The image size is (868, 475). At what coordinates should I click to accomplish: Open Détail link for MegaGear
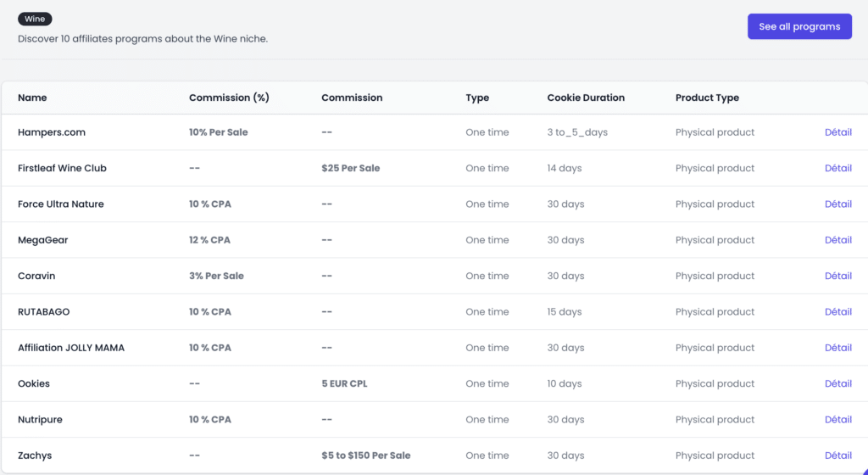point(838,240)
